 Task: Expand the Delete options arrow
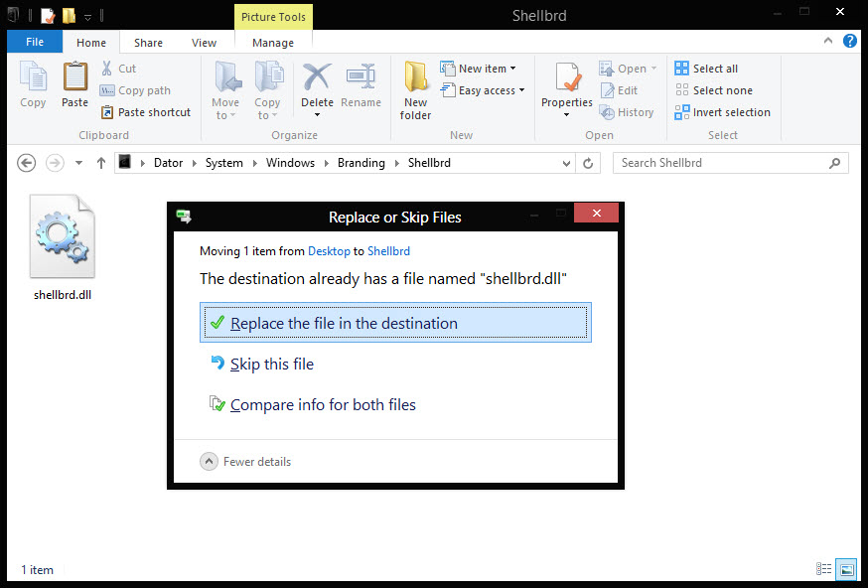click(317, 115)
